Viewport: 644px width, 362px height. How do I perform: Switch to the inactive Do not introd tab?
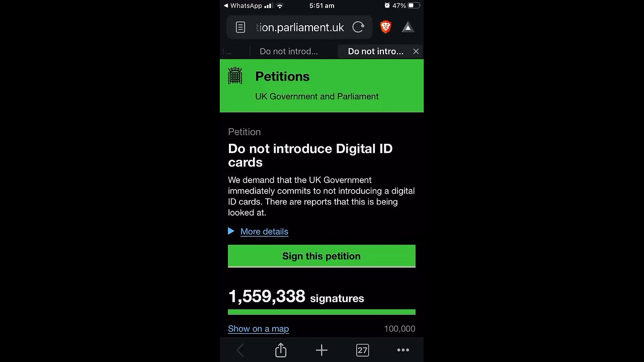[x=289, y=51]
